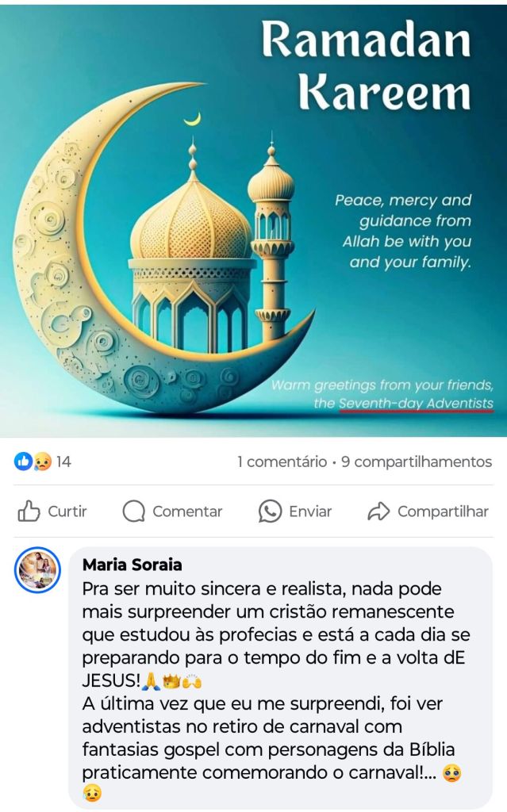507x812 pixels.
Task: Click the Comentar speech bubble icon
Action: (134, 511)
